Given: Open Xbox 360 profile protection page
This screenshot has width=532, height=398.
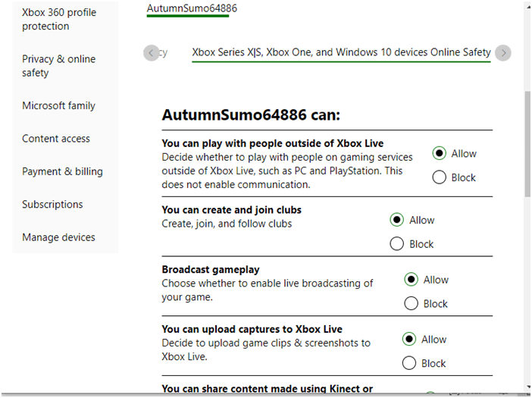Looking at the screenshot, I should (59, 20).
